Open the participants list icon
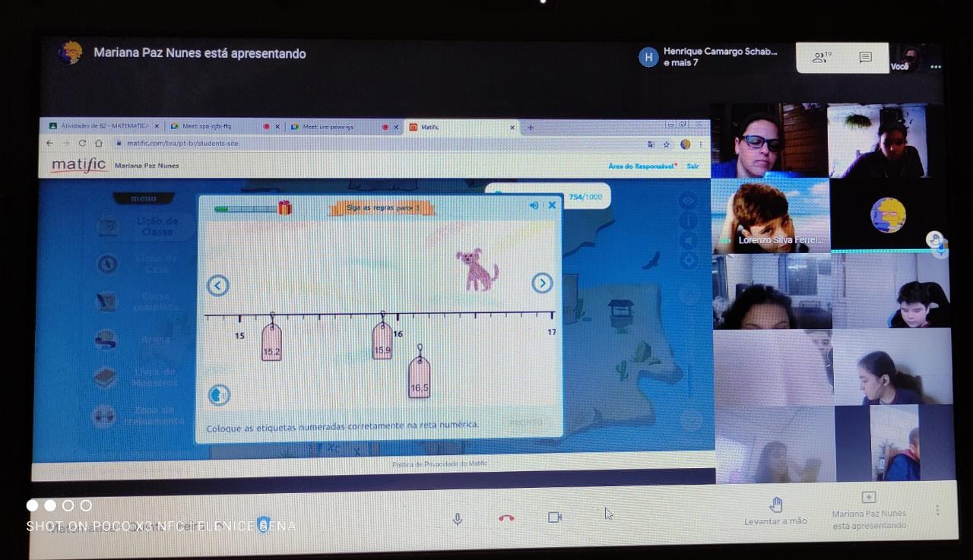 [x=821, y=57]
